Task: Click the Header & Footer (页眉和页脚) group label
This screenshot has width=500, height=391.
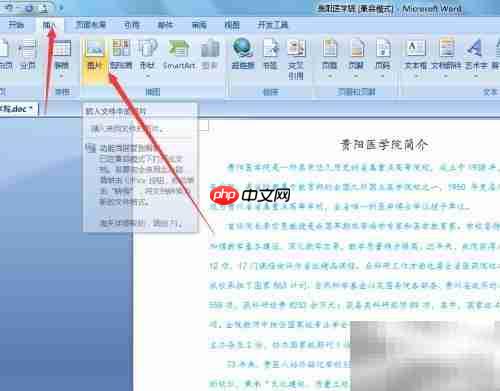Action: 356,92
